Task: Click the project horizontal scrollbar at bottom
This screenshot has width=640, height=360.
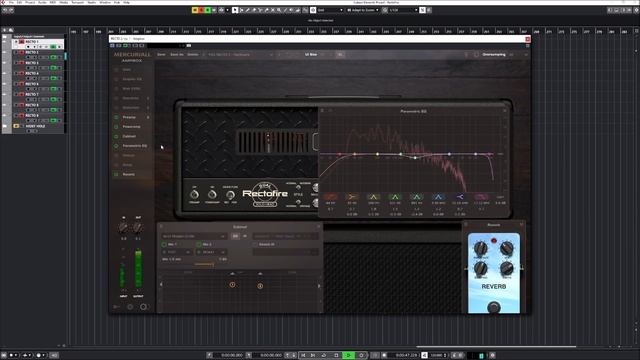Action: tap(496, 347)
